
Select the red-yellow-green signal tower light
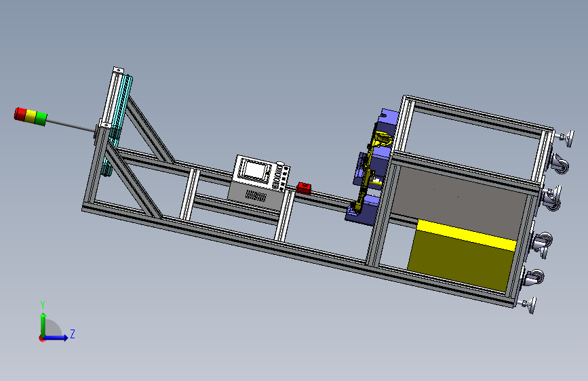tap(31, 116)
